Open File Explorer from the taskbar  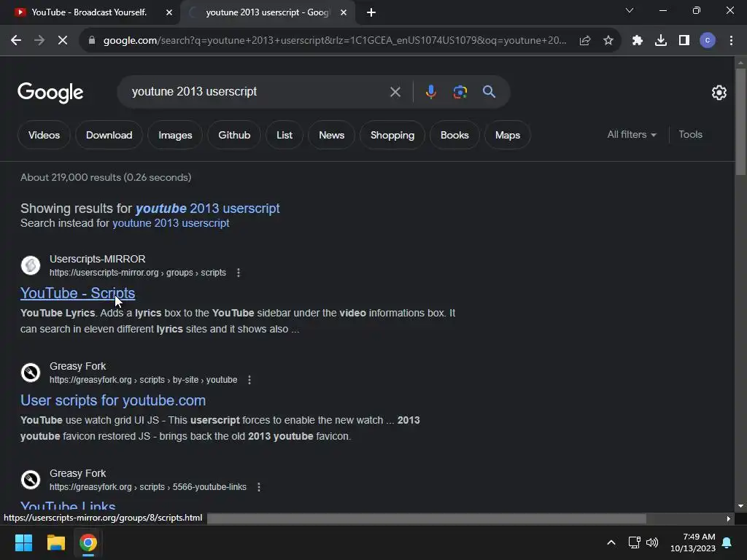55,542
